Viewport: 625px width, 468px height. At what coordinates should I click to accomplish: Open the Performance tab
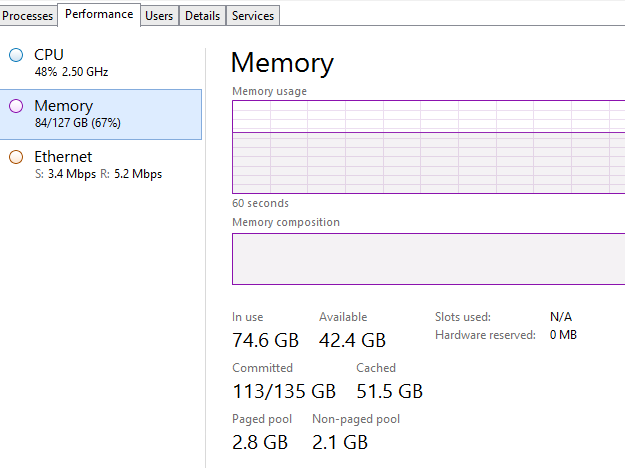point(99,15)
